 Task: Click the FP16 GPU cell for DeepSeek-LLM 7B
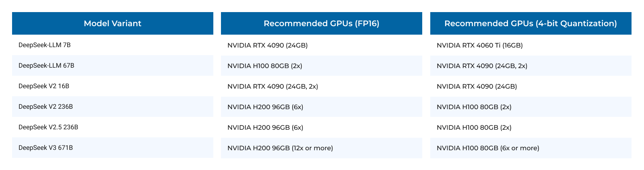click(267, 46)
